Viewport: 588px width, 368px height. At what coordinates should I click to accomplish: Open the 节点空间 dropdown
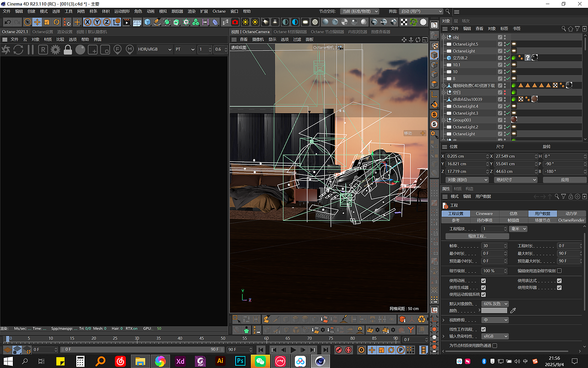pos(360,11)
